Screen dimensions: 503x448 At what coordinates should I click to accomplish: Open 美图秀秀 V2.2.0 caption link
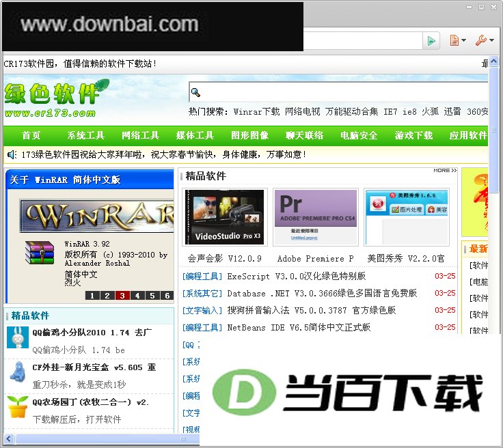pyautogui.click(x=406, y=259)
